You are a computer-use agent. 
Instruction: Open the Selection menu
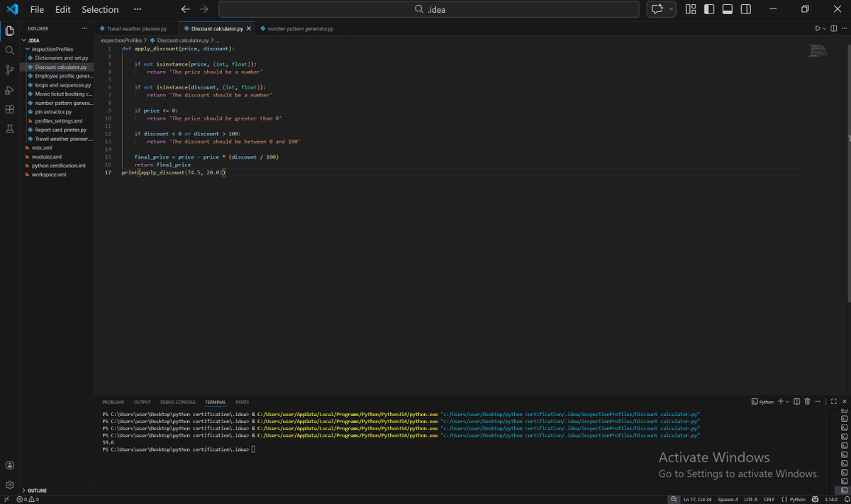(x=100, y=9)
